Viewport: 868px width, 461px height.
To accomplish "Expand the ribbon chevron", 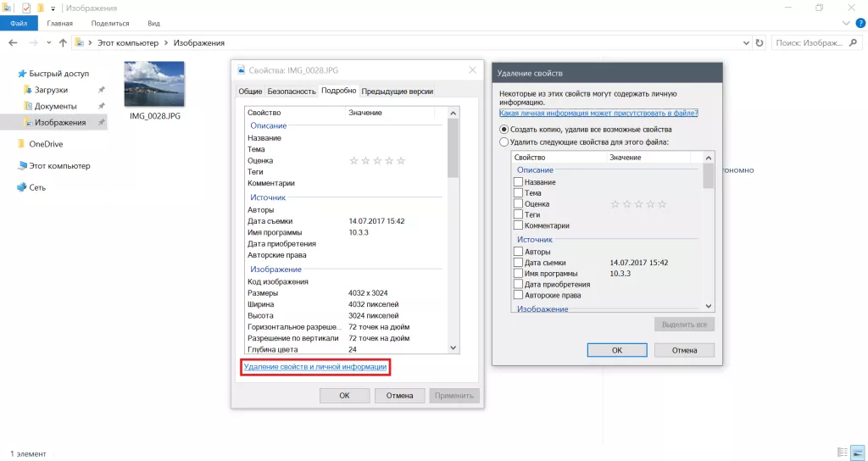I will [x=846, y=23].
